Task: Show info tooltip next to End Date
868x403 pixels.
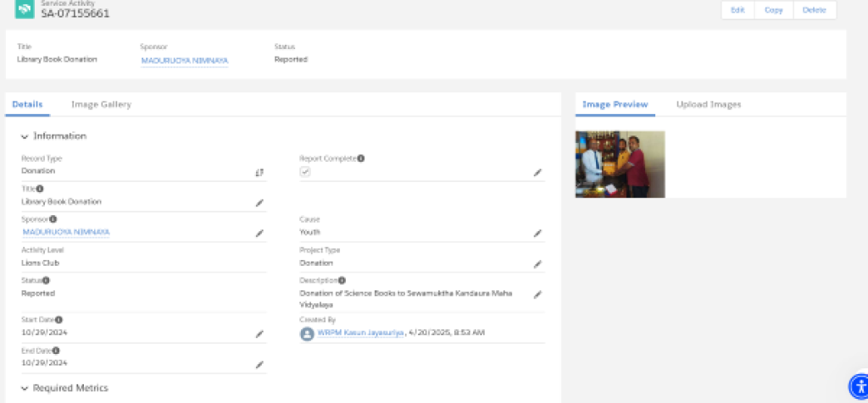Action: coord(56,351)
